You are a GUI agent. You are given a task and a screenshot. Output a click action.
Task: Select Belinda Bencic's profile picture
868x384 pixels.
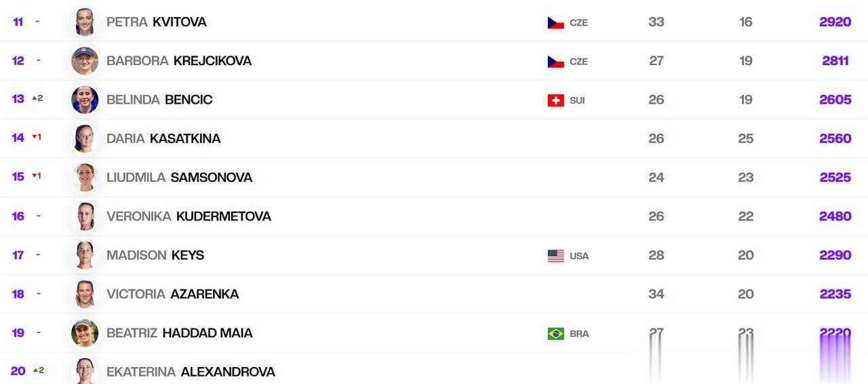click(x=85, y=100)
